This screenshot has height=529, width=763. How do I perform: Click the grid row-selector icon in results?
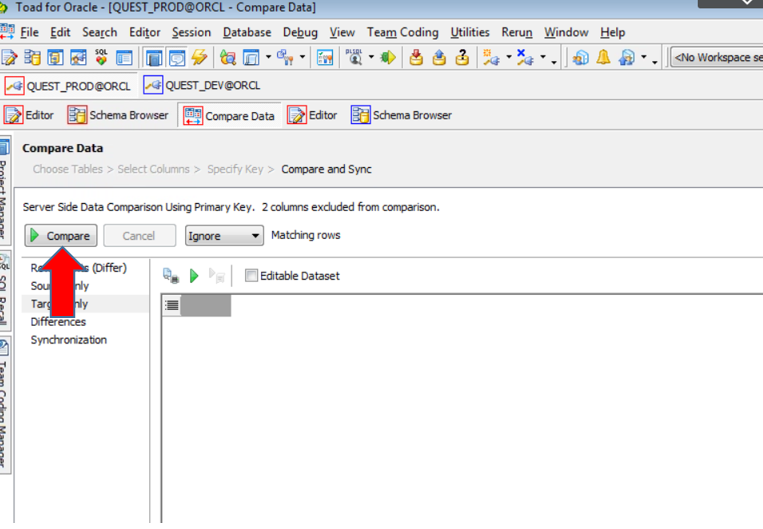click(172, 305)
